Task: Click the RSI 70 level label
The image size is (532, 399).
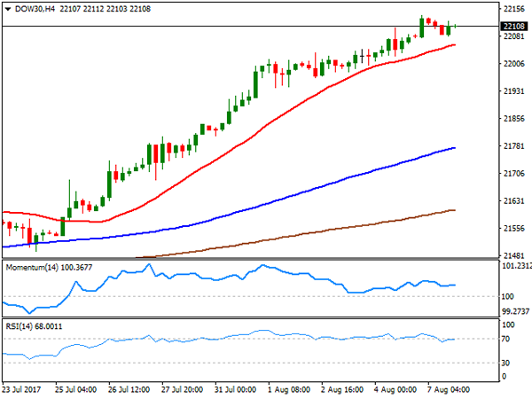Action: click(x=505, y=339)
